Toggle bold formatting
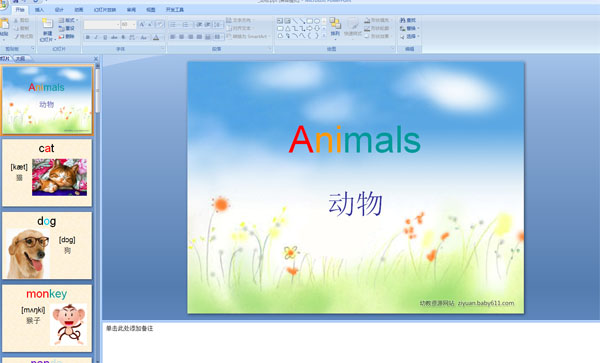 coord(88,37)
